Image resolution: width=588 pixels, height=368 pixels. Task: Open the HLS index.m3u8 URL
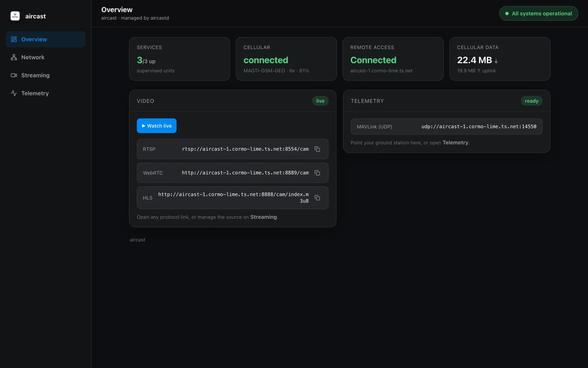(234, 198)
